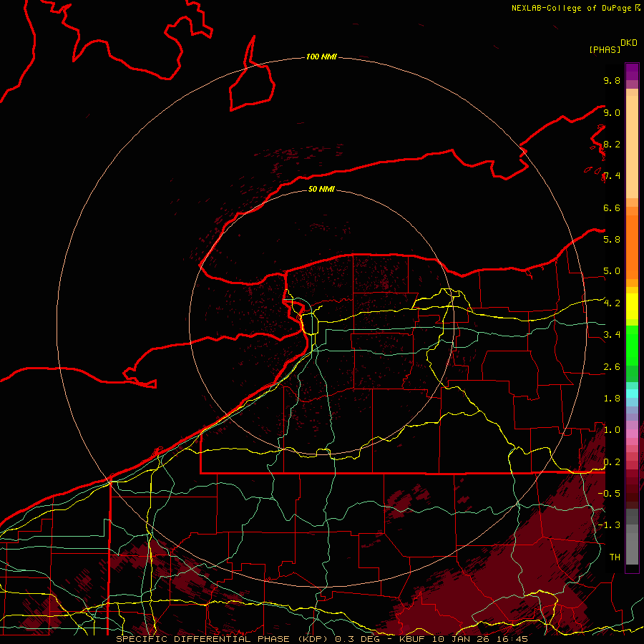Click the 16:45 timestamp in the caption

(514, 638)
